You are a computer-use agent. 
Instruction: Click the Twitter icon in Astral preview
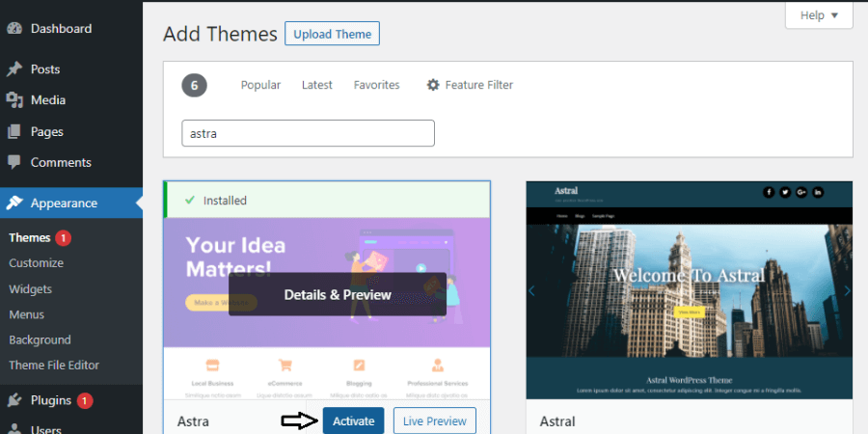click(x=785, y=192)
